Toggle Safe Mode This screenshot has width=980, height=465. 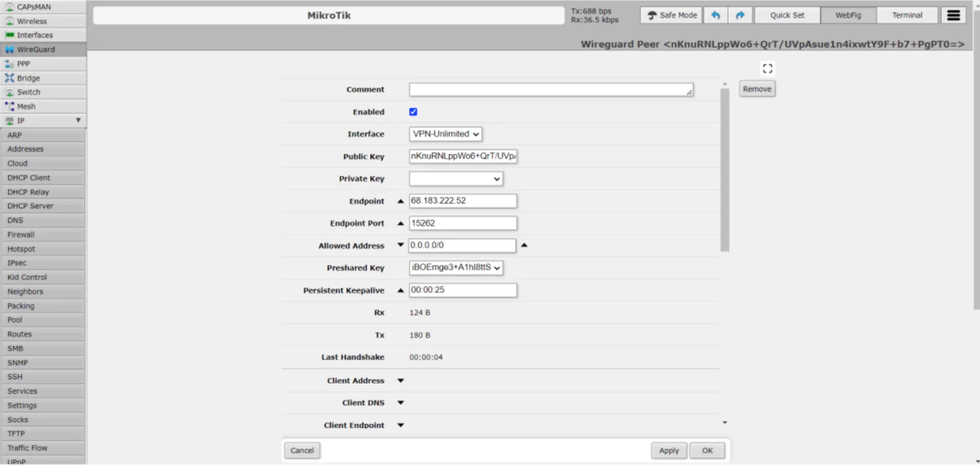(671, 15)
